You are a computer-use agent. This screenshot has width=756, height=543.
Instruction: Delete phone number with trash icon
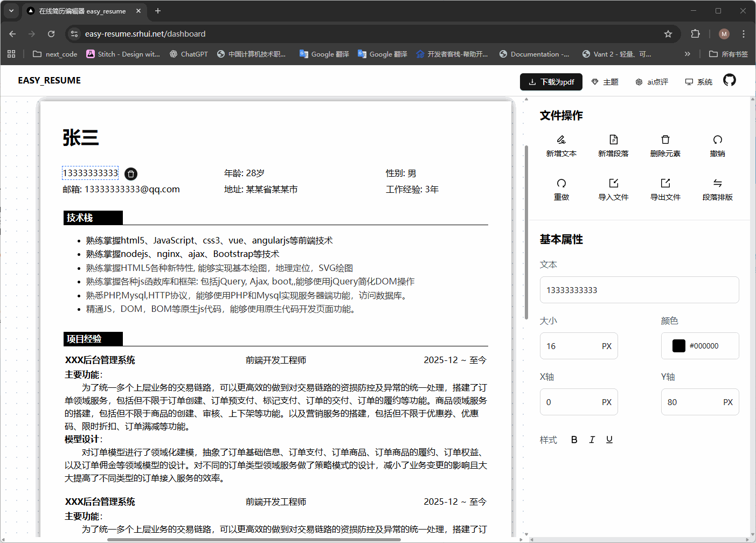[131, 174]
